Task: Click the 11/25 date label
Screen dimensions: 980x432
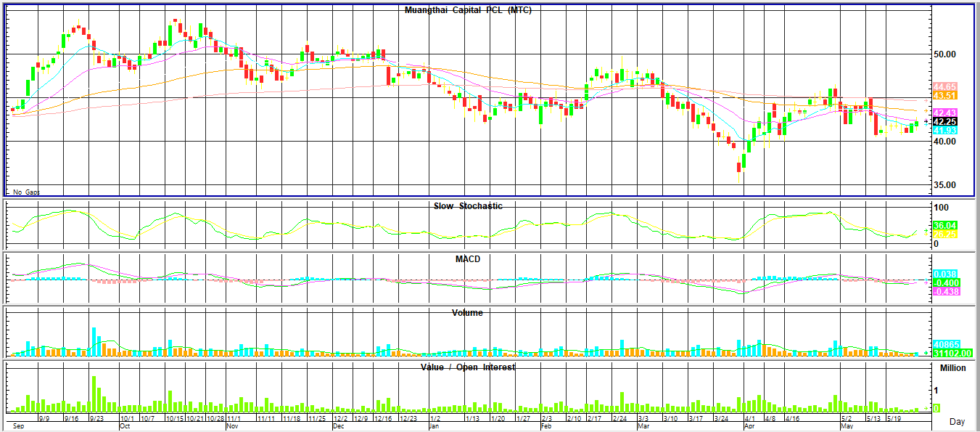Action: [317, 419]
